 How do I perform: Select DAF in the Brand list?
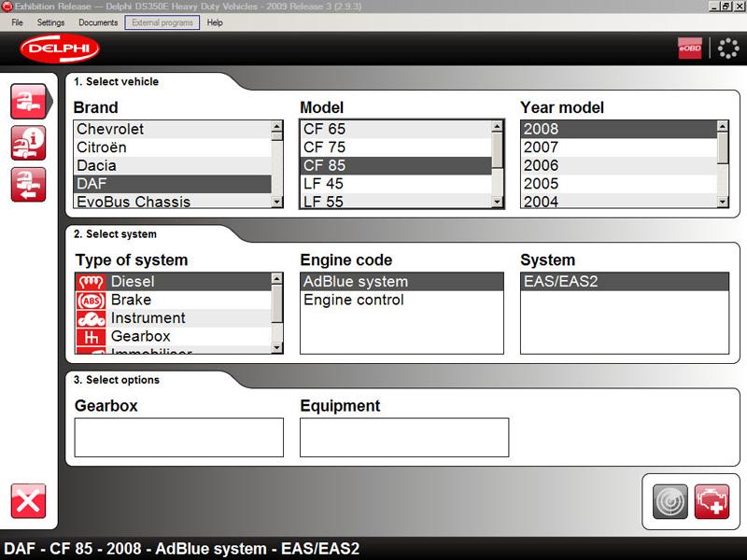(x=173, y=184)
